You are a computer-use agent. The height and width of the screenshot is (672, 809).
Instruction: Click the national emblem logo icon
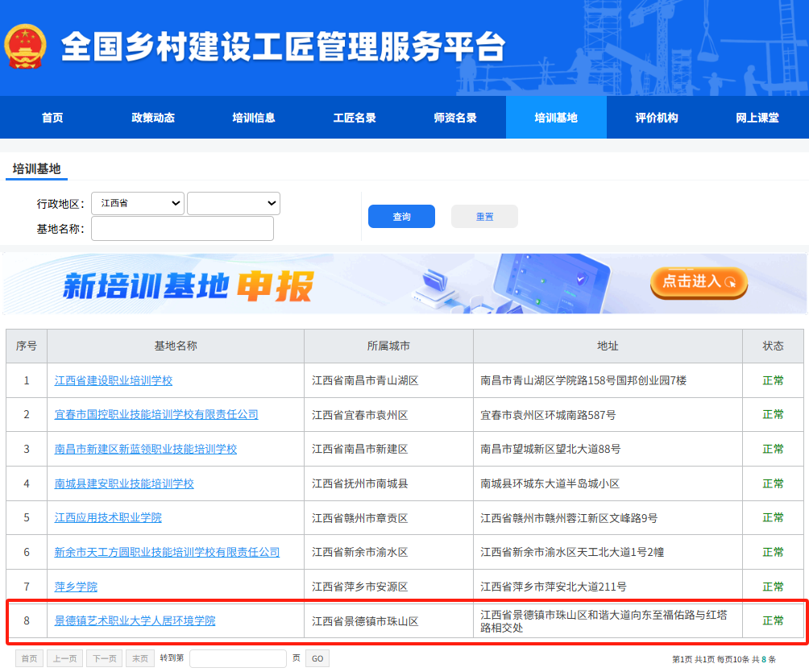(27, 48)
